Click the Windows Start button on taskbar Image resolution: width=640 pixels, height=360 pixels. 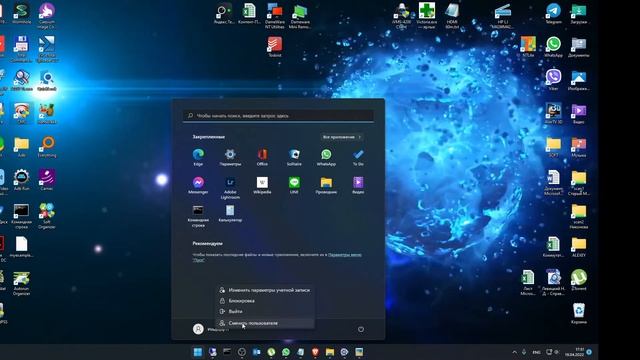click(198, 352)
